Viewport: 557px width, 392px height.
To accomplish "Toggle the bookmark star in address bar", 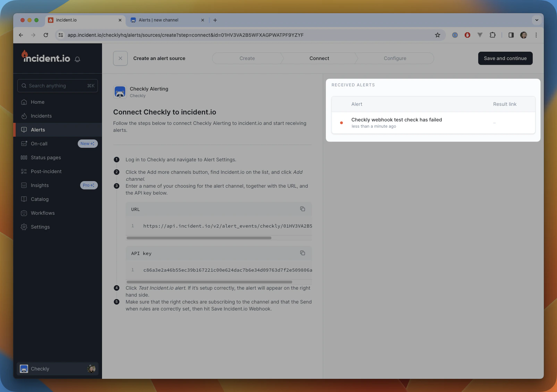I will [x=437, y=35].
